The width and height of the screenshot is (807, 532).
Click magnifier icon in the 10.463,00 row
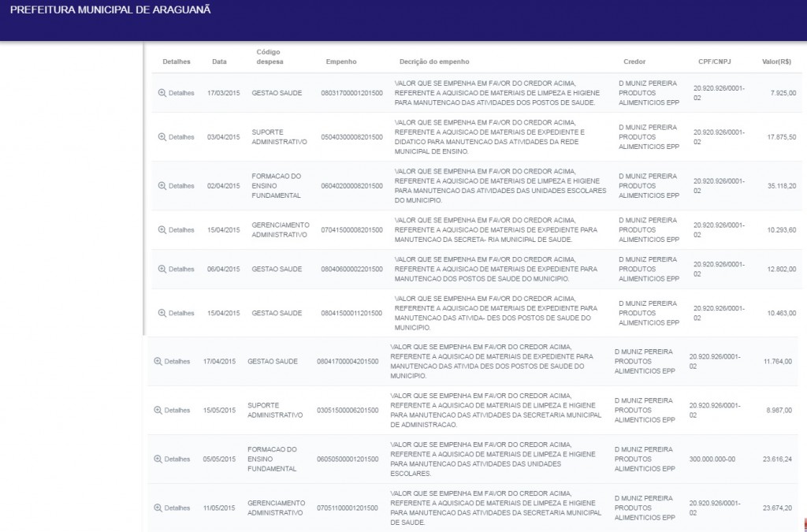pyautogui.click(x=162, y=314)
